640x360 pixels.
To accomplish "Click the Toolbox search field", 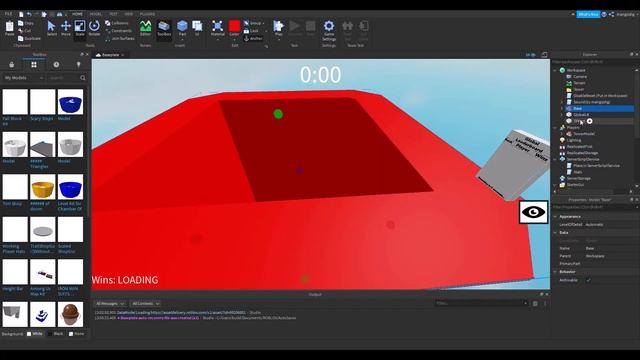I will 64,78.
